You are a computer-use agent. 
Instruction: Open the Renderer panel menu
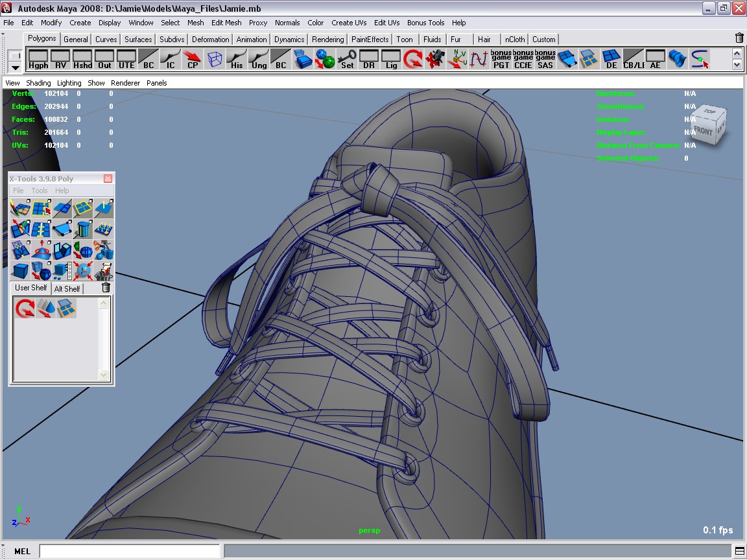tap(125, 83)
